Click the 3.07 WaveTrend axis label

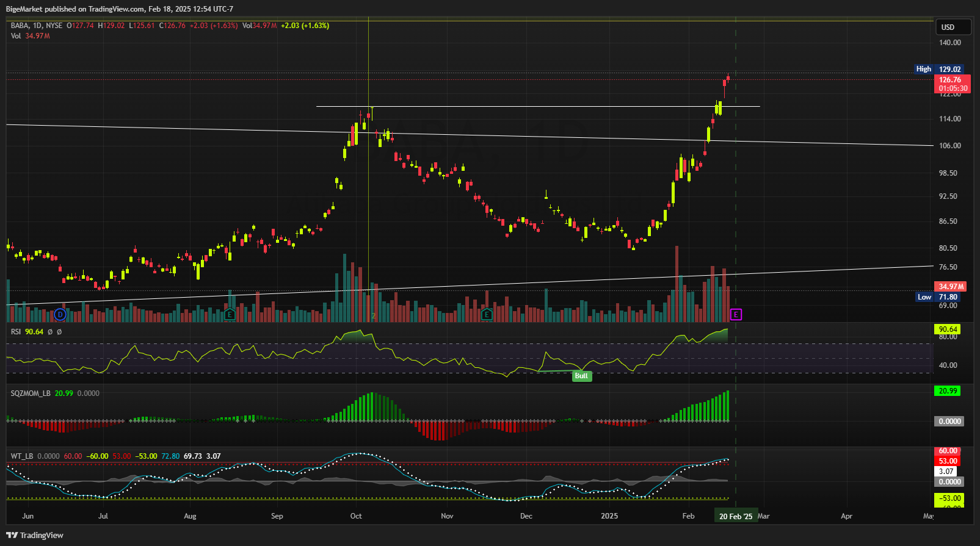click(x=946, y=472)
